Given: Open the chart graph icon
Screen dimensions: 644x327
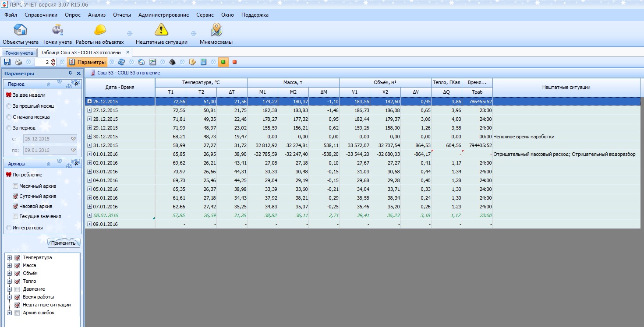Looking at the screenshot, I should (152, 62).
